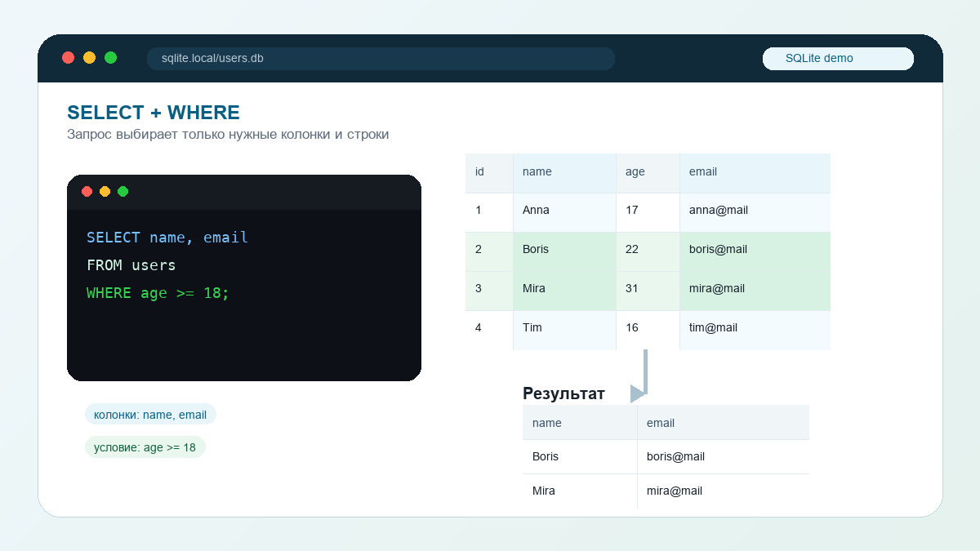Click the 'условие: age >= 18' chip
Viewport: 980px width, 551px height.
(145, 447)
